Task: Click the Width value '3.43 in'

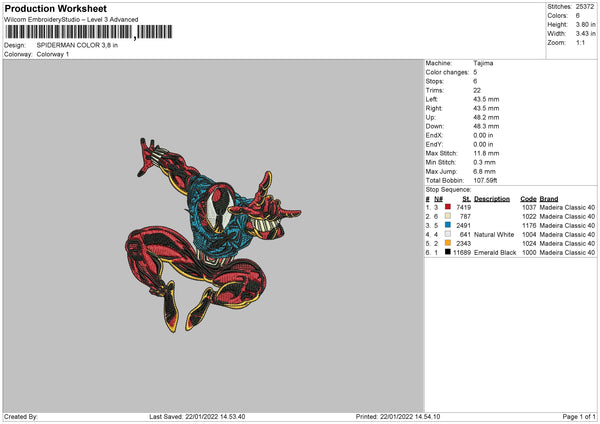Action: tap(585, 34)
